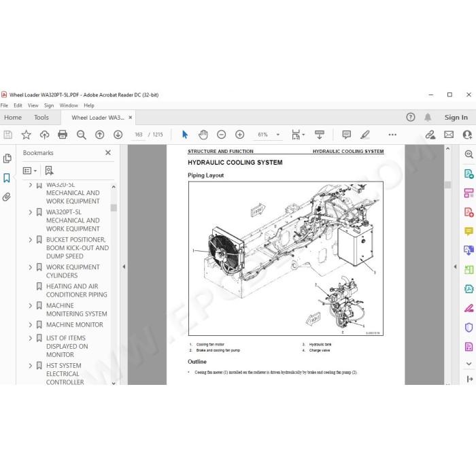The height and width of the screenshot is (476, 476).
Task: Toggle the Bookmarks panel icon
Action: (7, 177)
